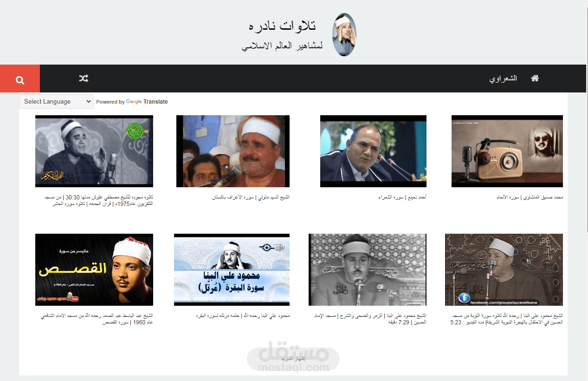The image size is (588, 381).
Task: Open the مصطفى غلوش black-and-white thumbnail
Action: pyautogui.click(x=94, y=151)
